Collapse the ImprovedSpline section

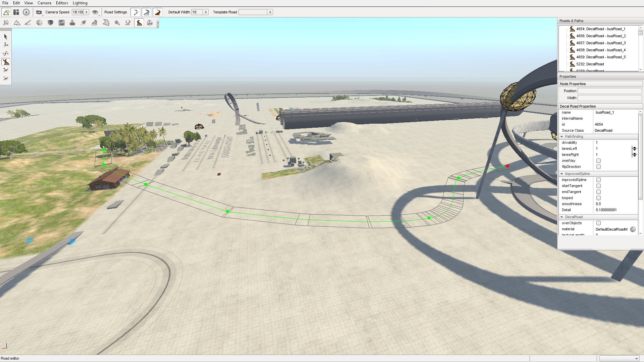[x=562, y=174]
